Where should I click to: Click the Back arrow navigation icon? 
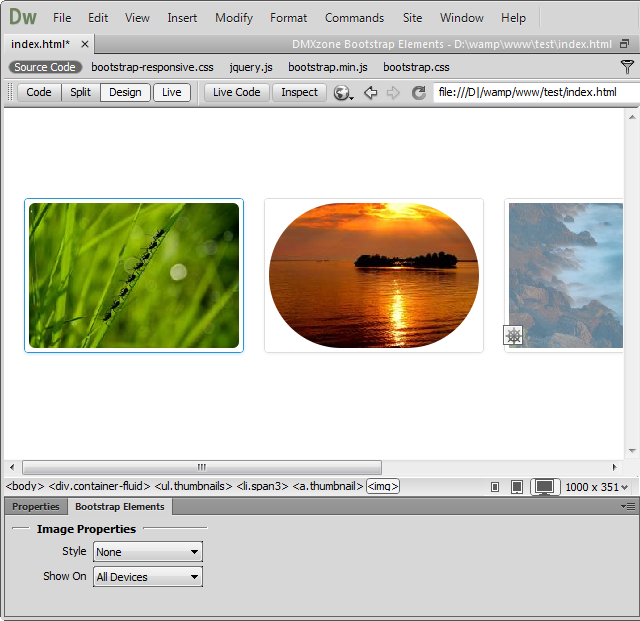pos(371,92)
